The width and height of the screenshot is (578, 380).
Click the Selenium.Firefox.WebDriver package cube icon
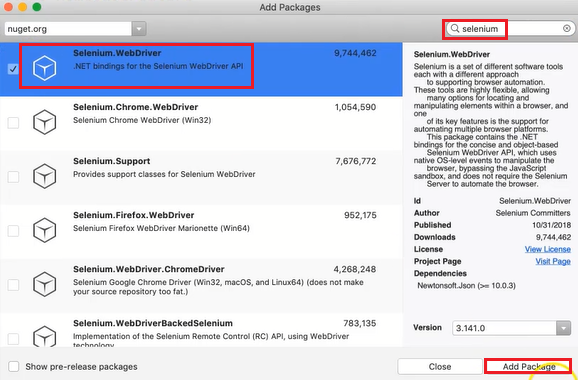coord(44,230)
